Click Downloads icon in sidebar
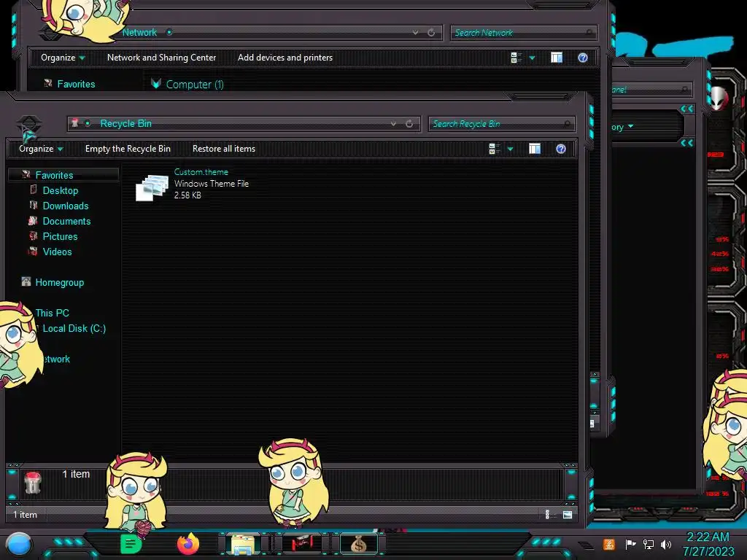747x560 pixels. pyautogui.click(x=34, y=205)
